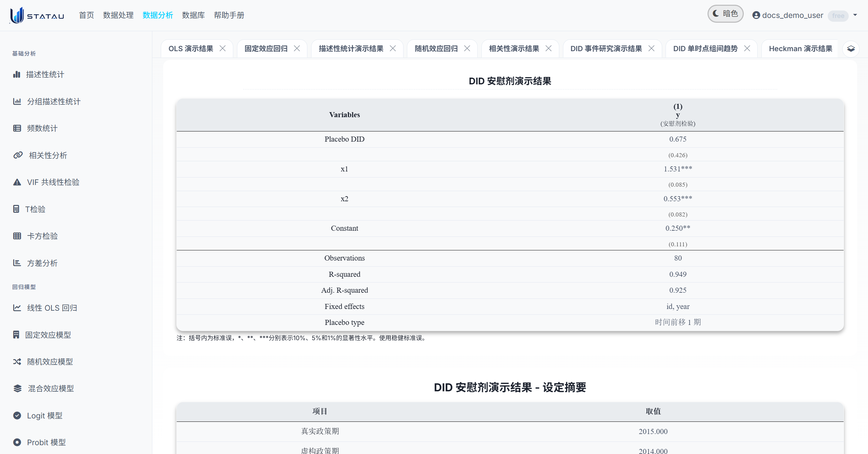868x454 pixels.
Task: Click the 真实政策期 value 2015.000
Action: tap(653, 431)
